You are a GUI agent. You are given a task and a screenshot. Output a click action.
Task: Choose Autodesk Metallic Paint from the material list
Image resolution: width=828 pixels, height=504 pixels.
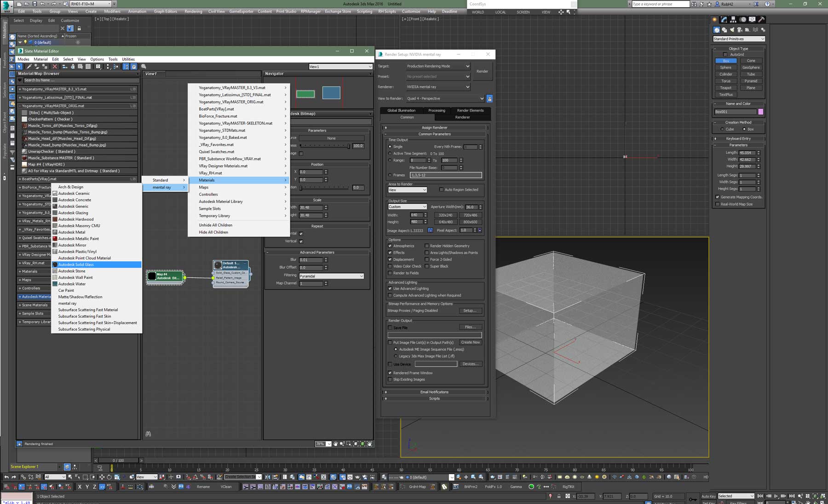click(x=78, y=239)
